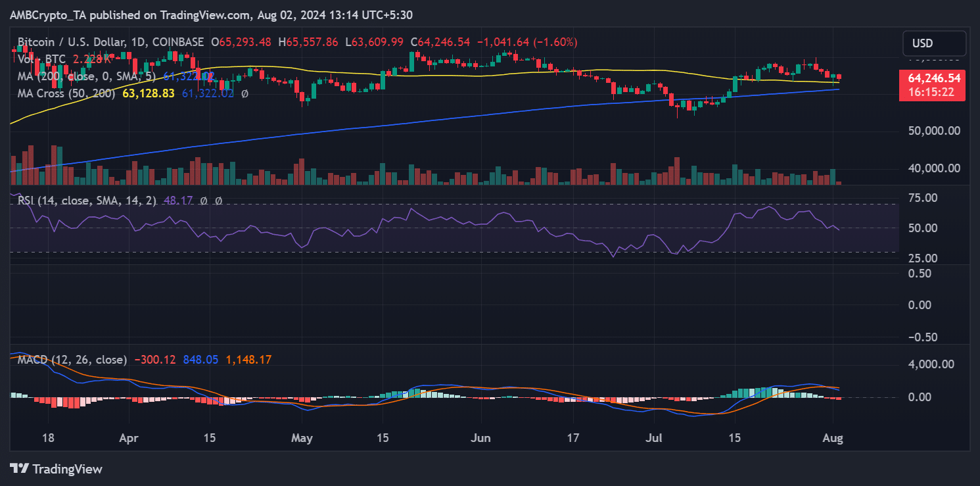Click the RSI axis label 25.00
The height and width of the screenshot is (486, 980).
click(x=922, y=258)
